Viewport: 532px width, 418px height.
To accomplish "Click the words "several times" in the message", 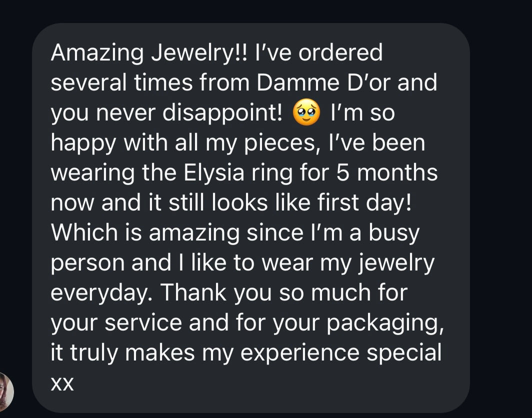I will (x=122, y=82).
